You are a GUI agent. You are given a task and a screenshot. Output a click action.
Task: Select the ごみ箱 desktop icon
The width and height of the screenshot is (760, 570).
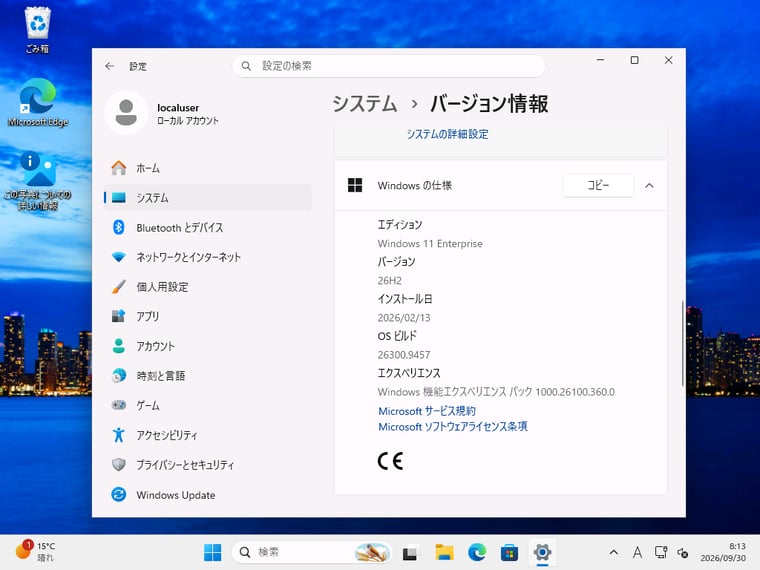point(38,30)
